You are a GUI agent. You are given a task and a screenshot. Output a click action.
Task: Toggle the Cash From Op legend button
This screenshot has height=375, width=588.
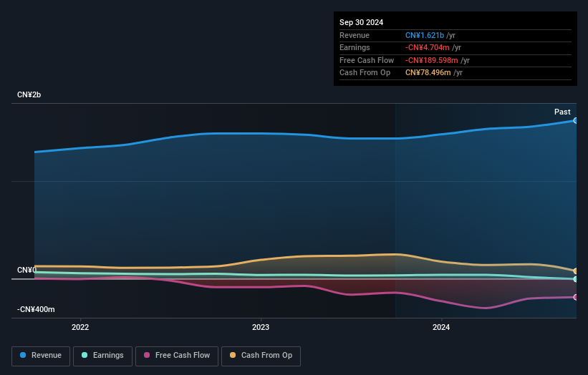pos(261,356)
